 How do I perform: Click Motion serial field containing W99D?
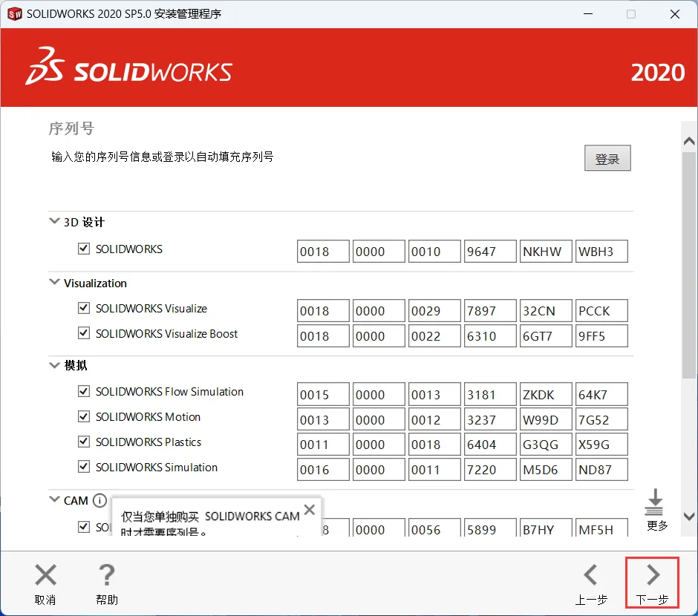(546, 419)
